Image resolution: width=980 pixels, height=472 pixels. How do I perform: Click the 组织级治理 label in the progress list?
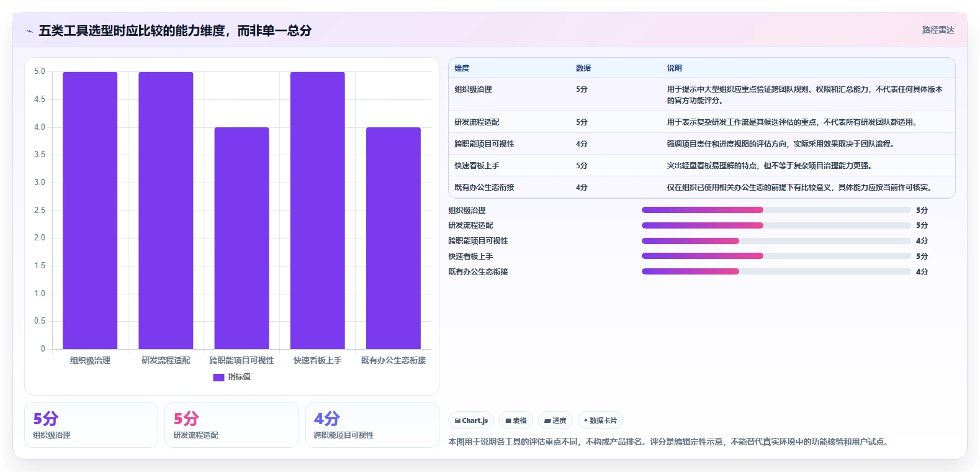pos(467,211)
